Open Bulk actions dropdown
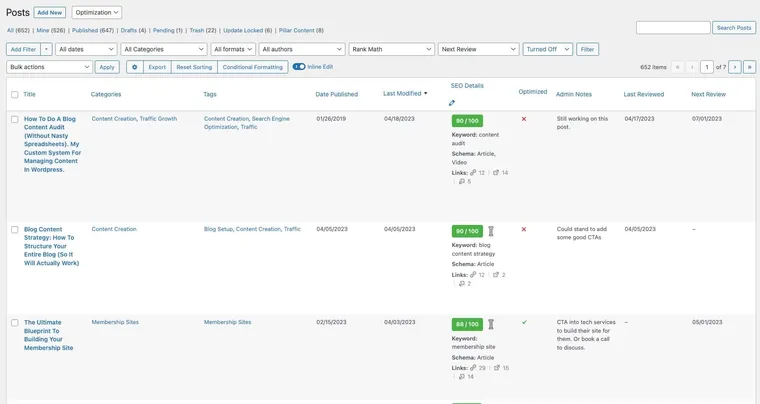760x404 pixels. tap(49, 67)
